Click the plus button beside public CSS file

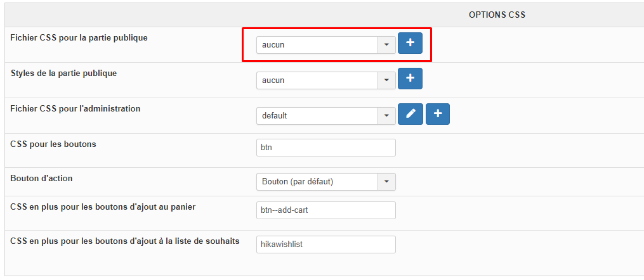[410, 43]
